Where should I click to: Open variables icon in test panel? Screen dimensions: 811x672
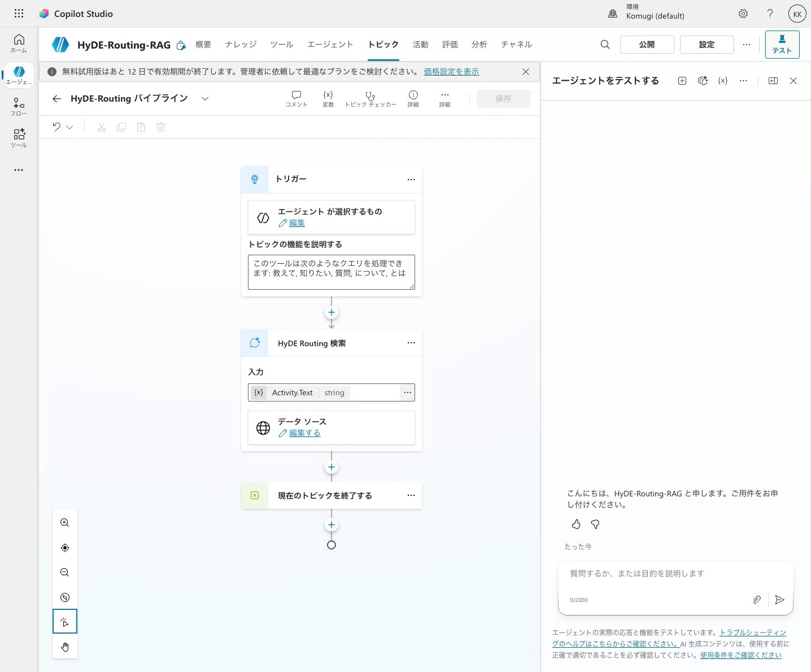tap(723, 81)
